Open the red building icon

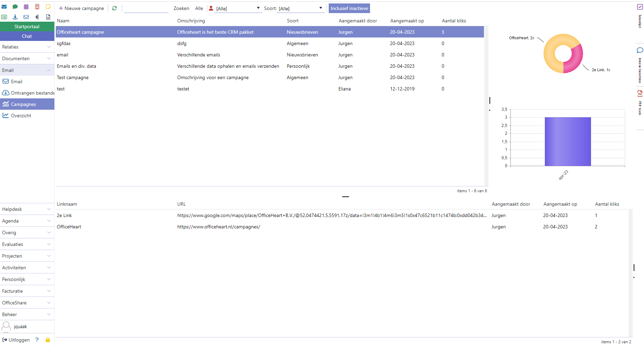coord(37,7)
